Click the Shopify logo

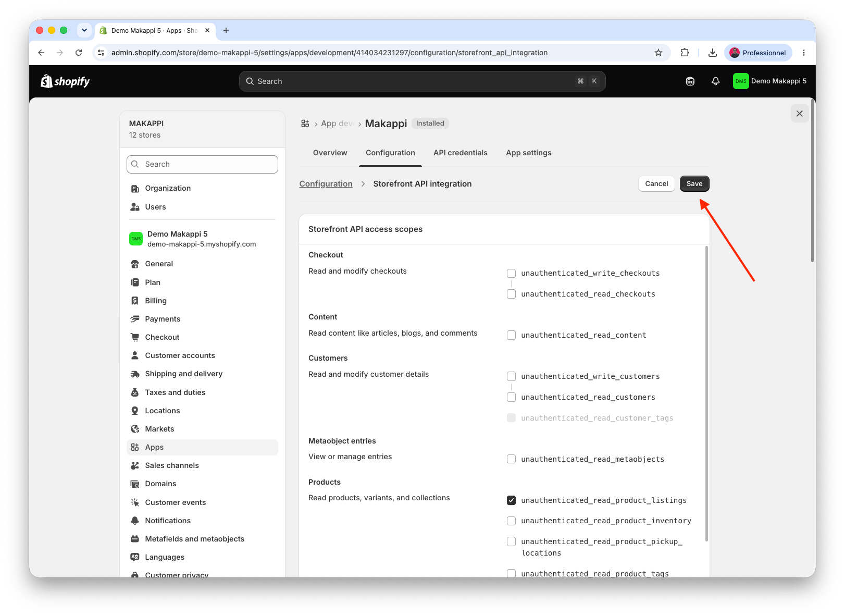click(65, 81)
